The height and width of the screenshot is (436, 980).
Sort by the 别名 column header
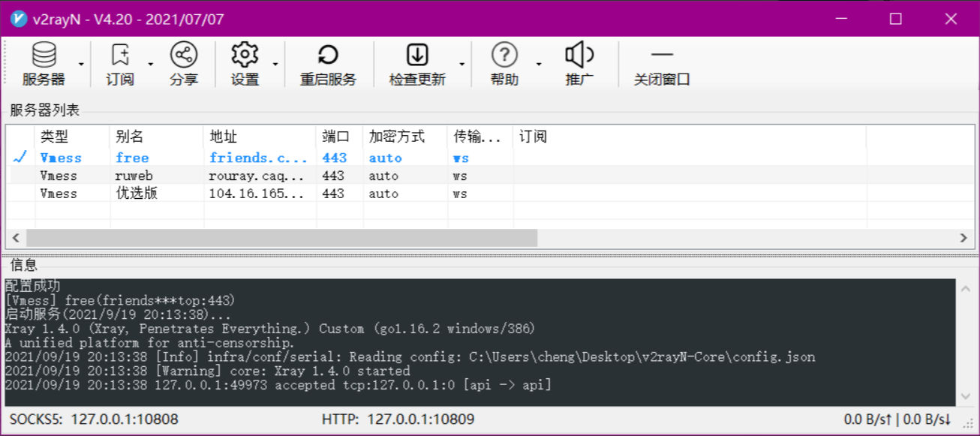pyautogui.click(x=157, y=137)
